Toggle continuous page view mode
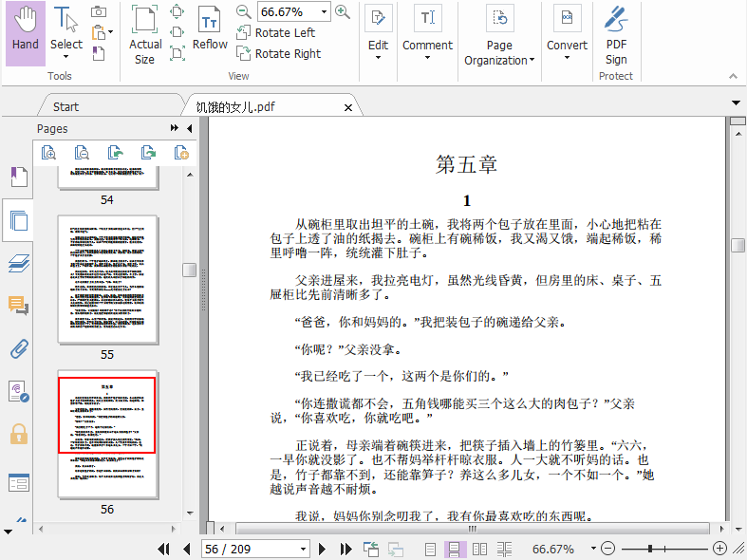 point(454,549)
